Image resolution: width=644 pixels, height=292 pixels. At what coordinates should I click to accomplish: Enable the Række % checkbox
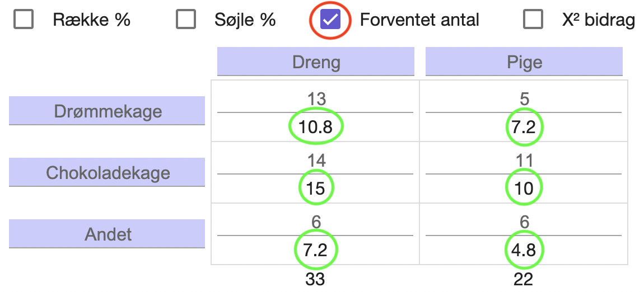(24, 19)
